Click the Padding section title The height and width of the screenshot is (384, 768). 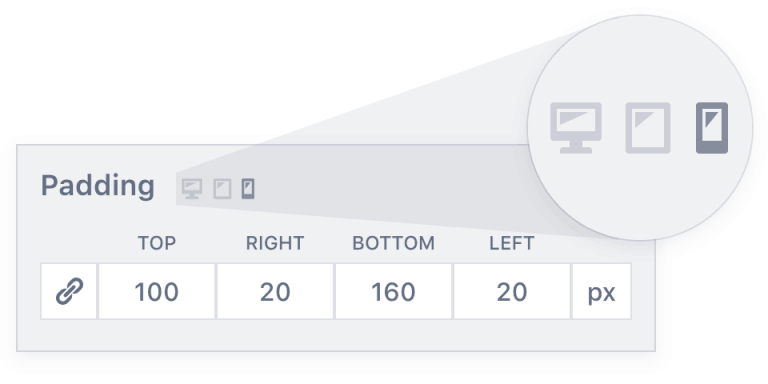click(x=97, y=187)
